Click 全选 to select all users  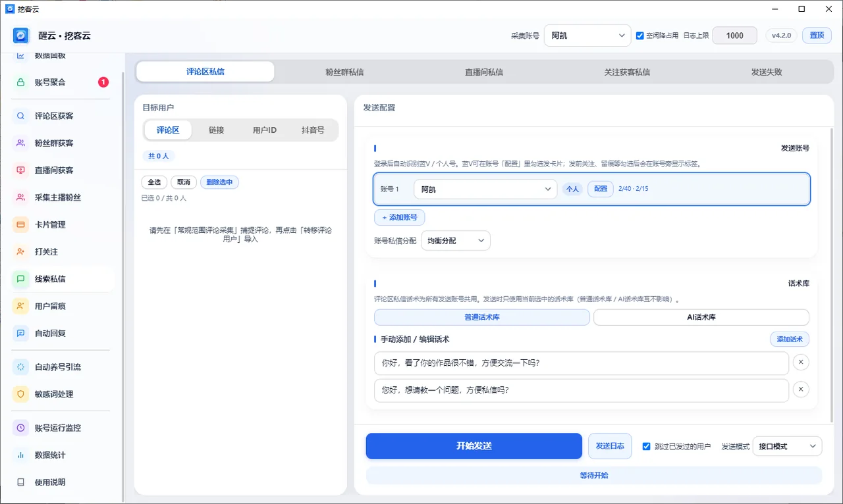point(154,182)
